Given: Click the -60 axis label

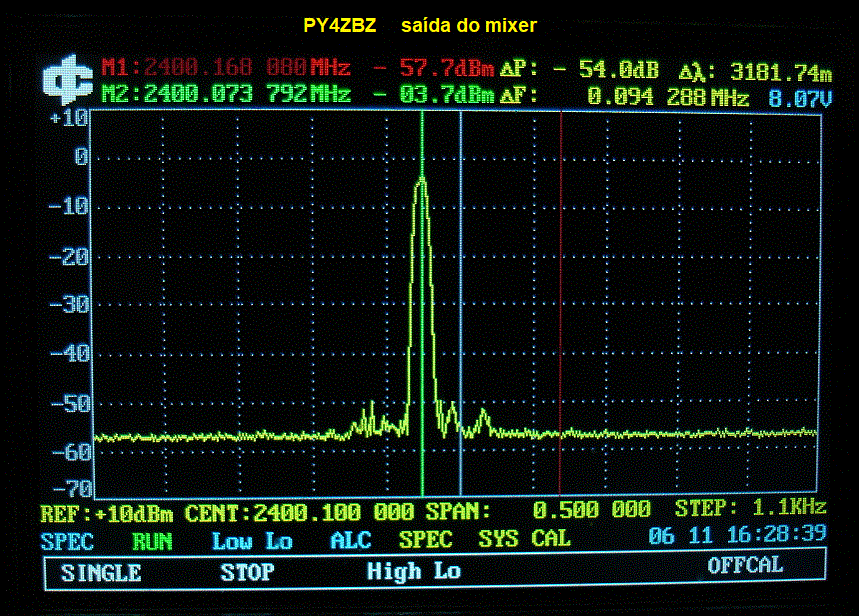Looking at the screenshot, I should point(71,453).
